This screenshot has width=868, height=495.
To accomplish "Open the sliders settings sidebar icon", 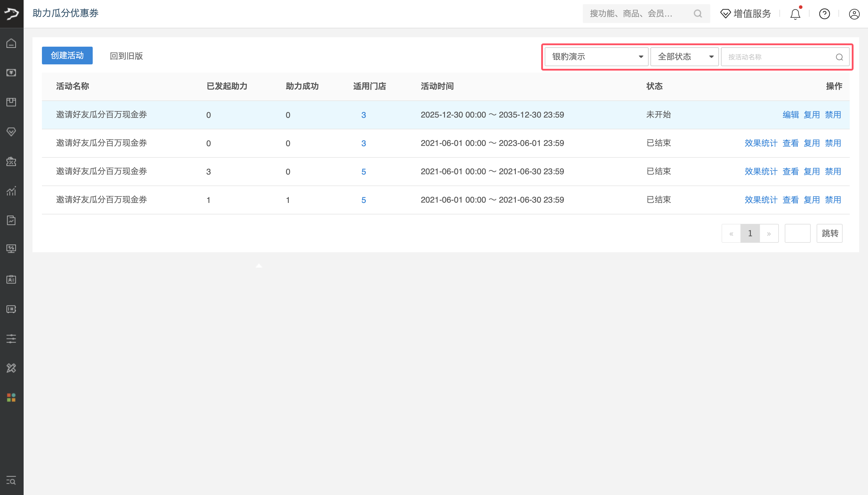I will coord(11,338).
